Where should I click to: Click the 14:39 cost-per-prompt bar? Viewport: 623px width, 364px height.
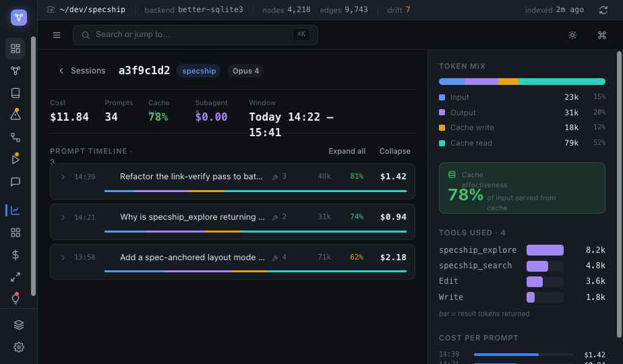point(523,355)
